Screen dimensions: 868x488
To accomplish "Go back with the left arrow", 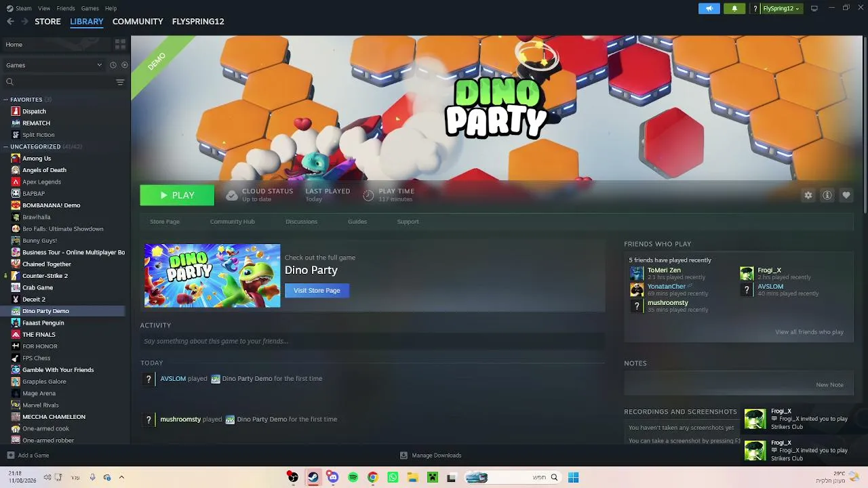I will click(10, 22).
